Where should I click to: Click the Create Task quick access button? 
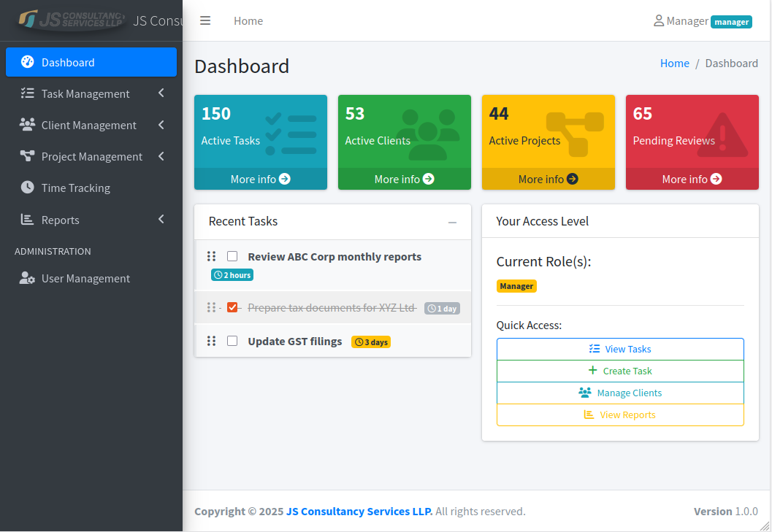620,371
